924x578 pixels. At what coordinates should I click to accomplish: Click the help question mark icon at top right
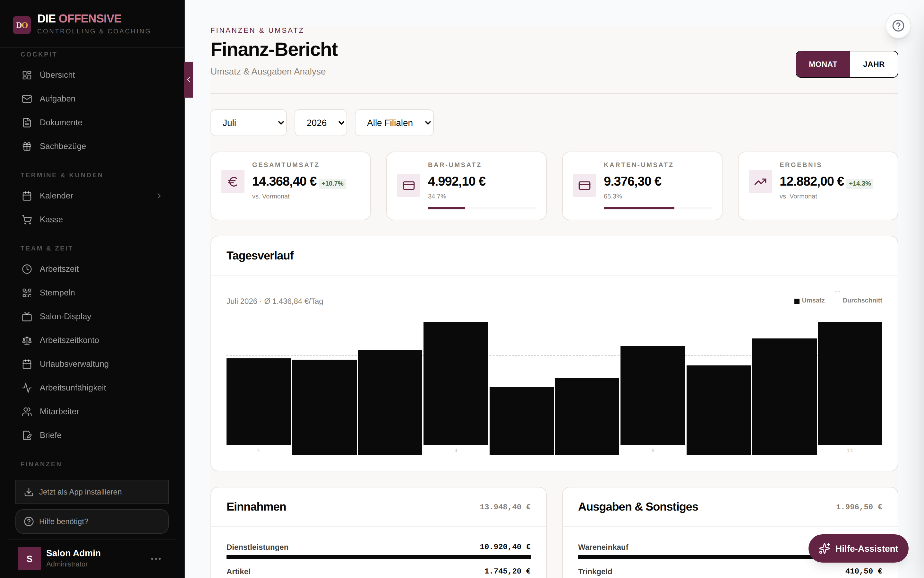898,26
